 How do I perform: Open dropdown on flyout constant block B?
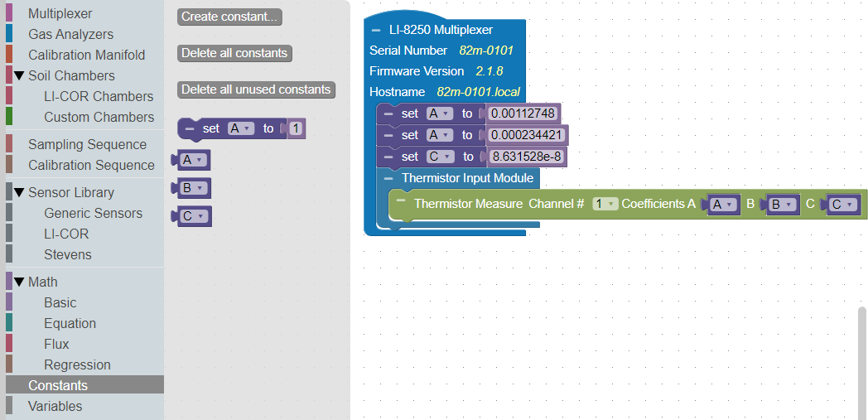coord(193,188)
